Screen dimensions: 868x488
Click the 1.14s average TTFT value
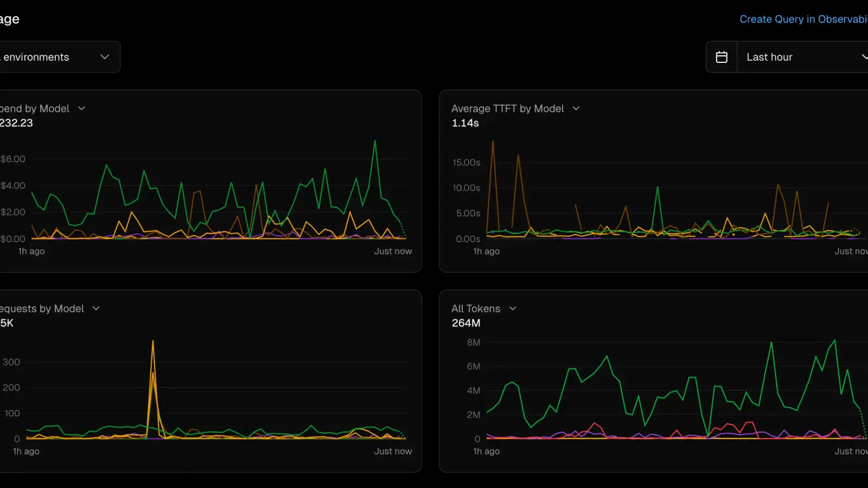click(465, 123)
